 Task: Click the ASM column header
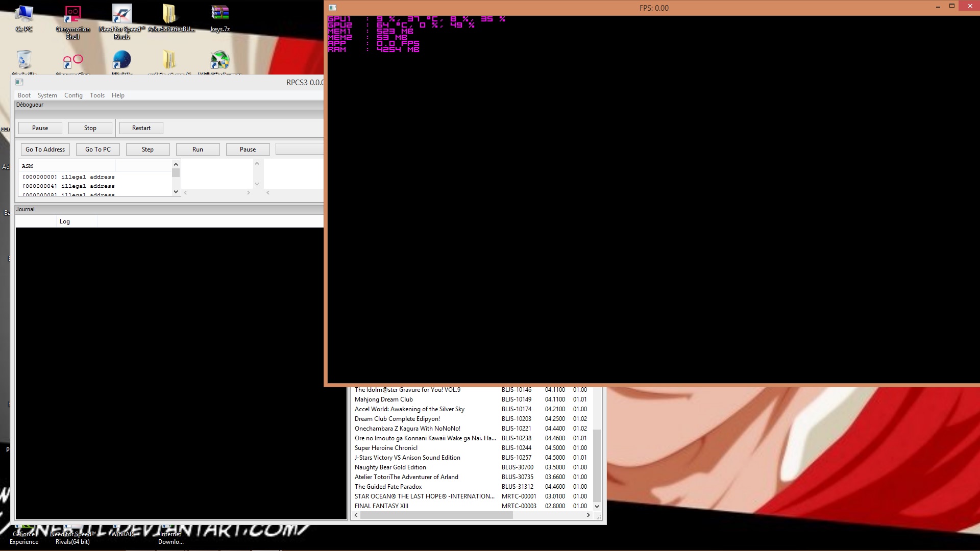pos(67,166)
